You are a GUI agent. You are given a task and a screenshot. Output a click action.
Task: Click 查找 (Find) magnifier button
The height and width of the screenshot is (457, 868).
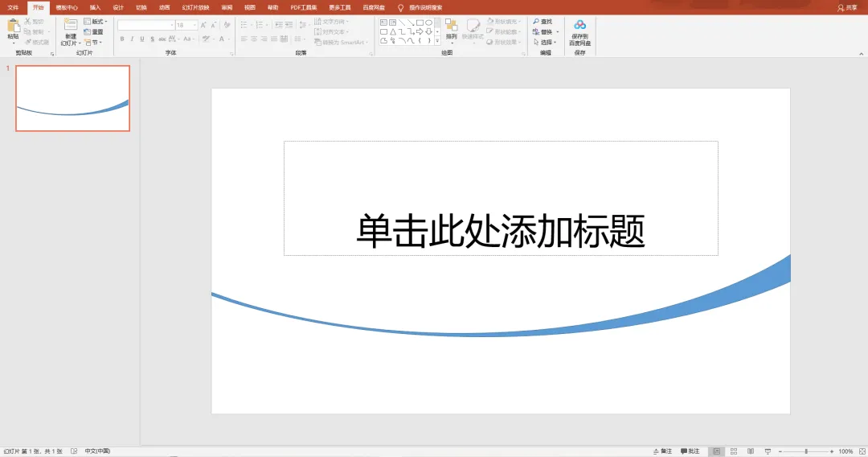point(542,21)
